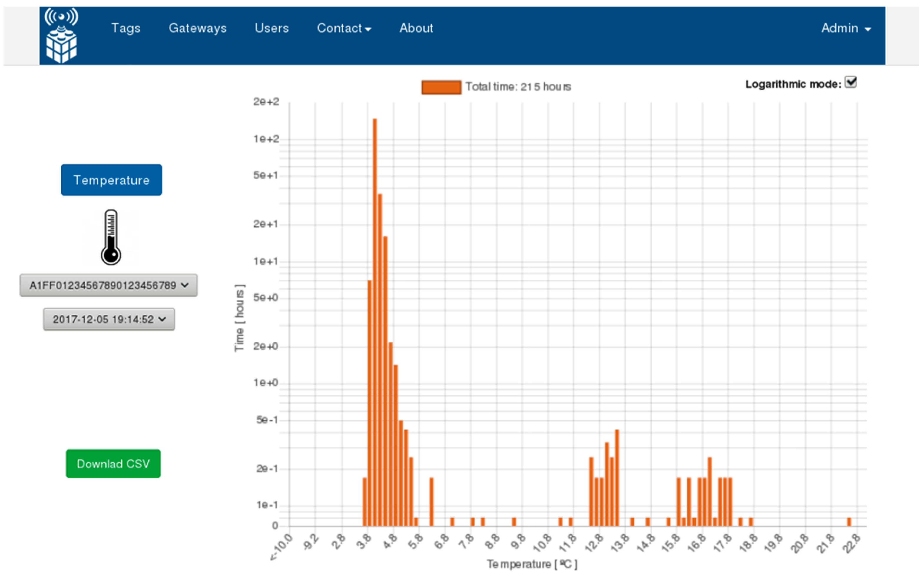Image resolution: width=924 pixels, height=577 pixels.
Task: Click the date select chevron arrow
Action: coord(162,319)
